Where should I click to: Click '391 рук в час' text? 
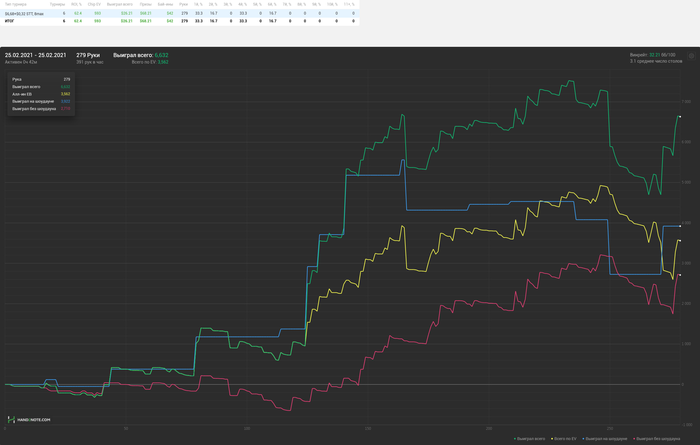click(x=90, y=62)
